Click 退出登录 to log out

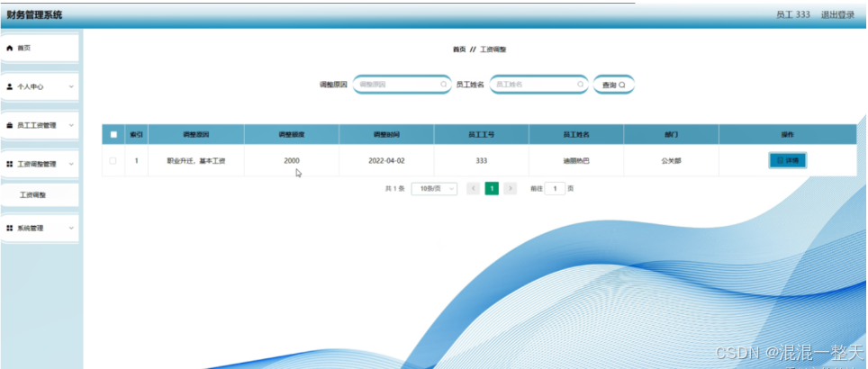point(837,15)
